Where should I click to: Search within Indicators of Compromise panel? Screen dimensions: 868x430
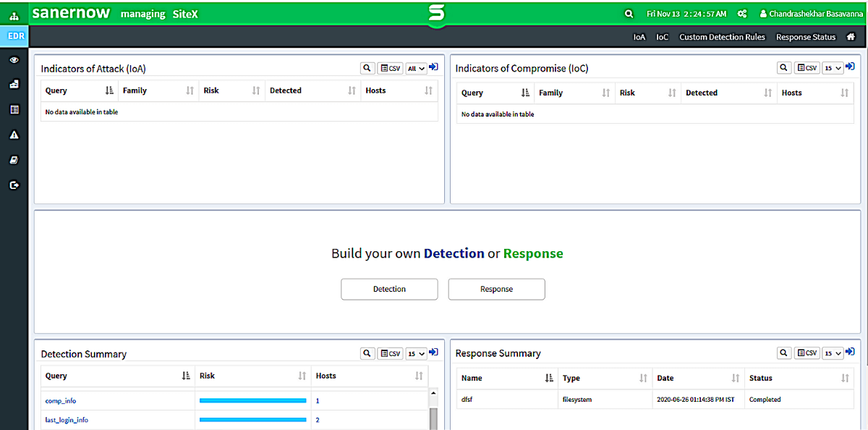click(784, 67)
